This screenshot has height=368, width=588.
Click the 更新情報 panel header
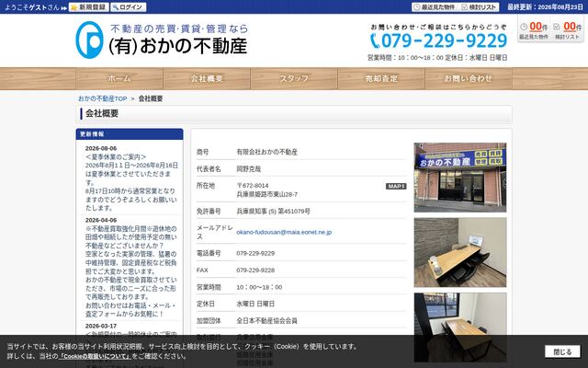[x=130, y=134]
